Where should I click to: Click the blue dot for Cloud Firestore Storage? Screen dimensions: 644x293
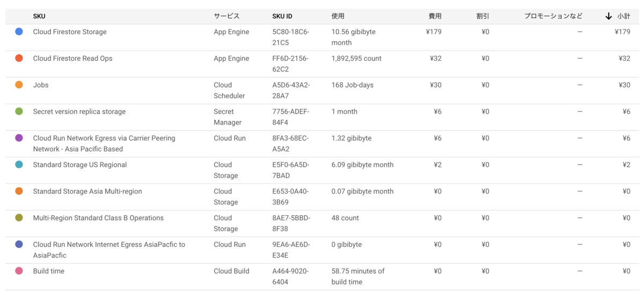(x=19, y=32)
